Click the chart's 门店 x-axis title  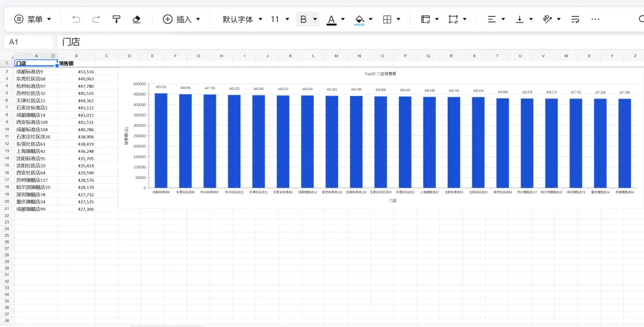point(392,201)
